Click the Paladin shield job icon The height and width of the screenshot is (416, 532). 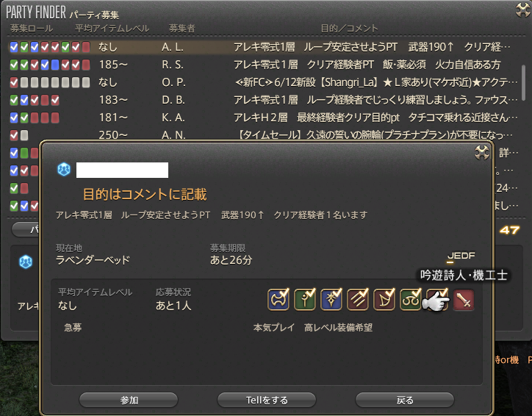(331, 300)
